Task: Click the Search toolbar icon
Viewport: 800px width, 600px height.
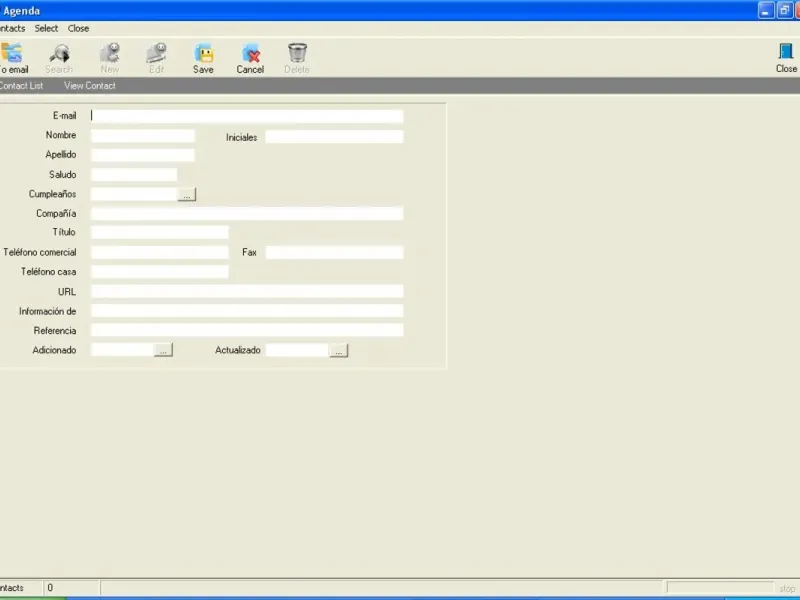Action: pyautogui.click(x=59, y=58)
